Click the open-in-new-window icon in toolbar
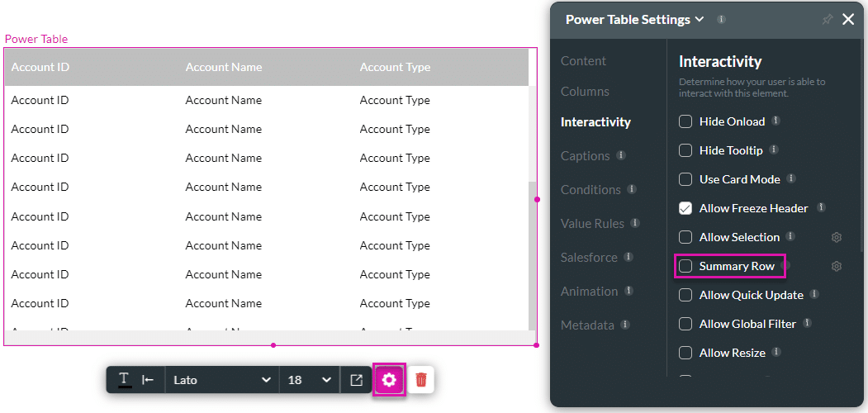 pyautogui.click(x=357, y=380)
